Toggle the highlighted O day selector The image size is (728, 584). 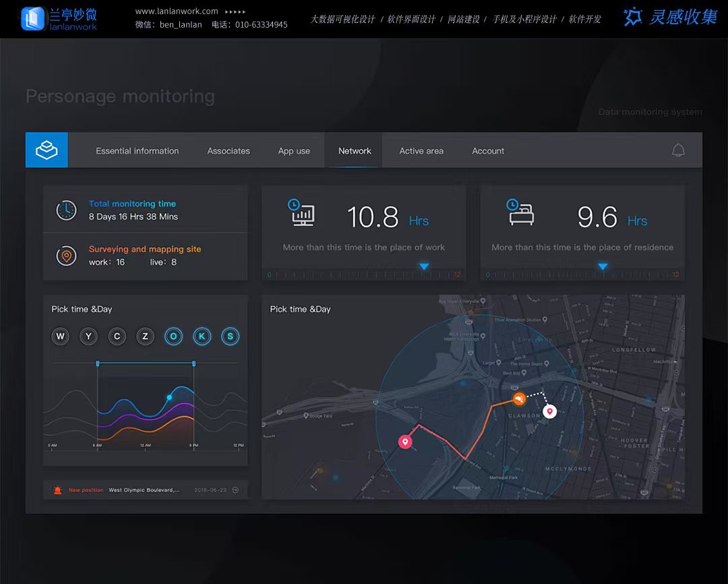[x=173, y=336]
